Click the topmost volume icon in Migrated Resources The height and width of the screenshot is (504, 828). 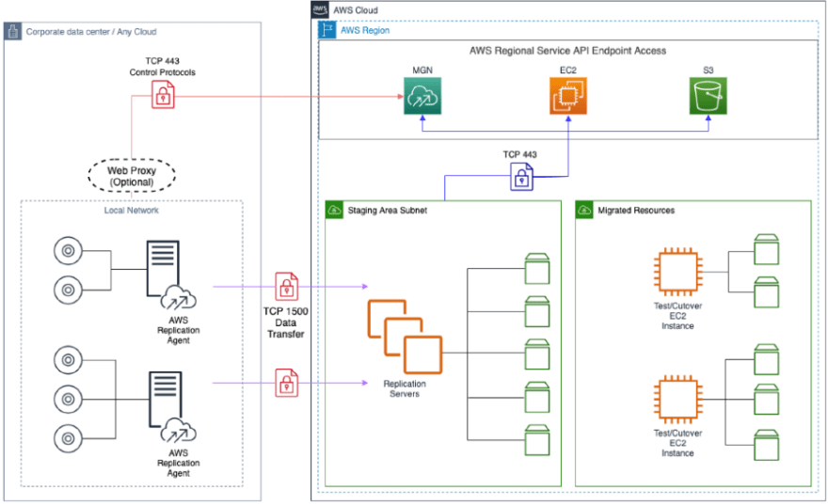point(766,249)
